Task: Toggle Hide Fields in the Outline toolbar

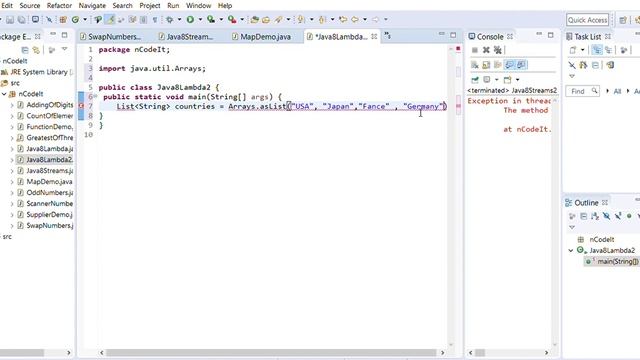Action: [607, 216]
